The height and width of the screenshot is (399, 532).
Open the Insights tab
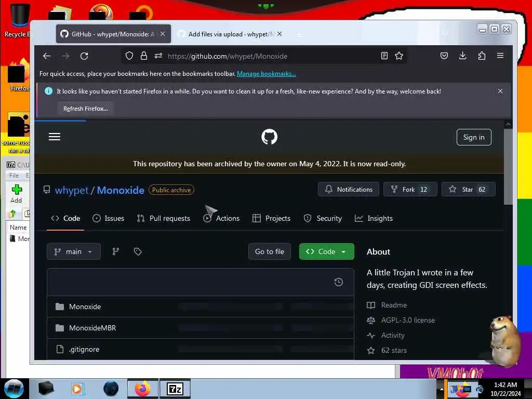coord(374,219)
